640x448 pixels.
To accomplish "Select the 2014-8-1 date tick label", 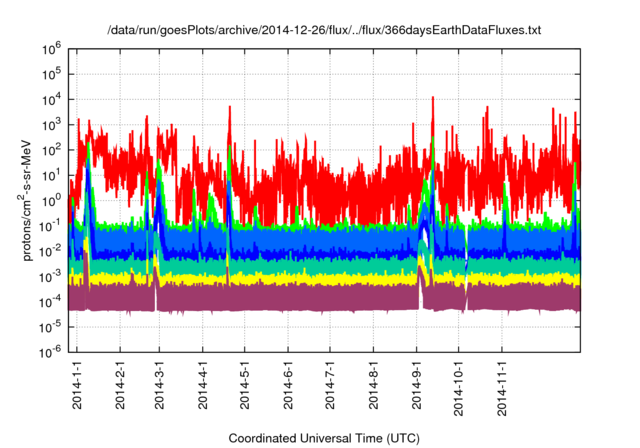I will coord(373,384).
